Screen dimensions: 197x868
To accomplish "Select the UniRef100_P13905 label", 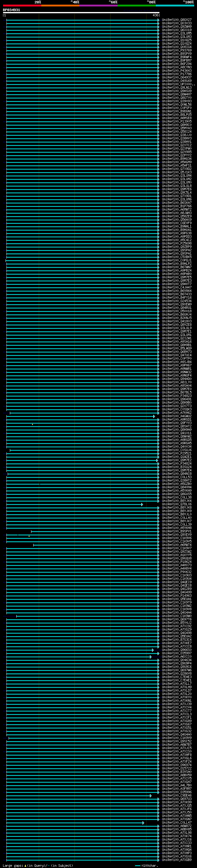I will point(177,121).
